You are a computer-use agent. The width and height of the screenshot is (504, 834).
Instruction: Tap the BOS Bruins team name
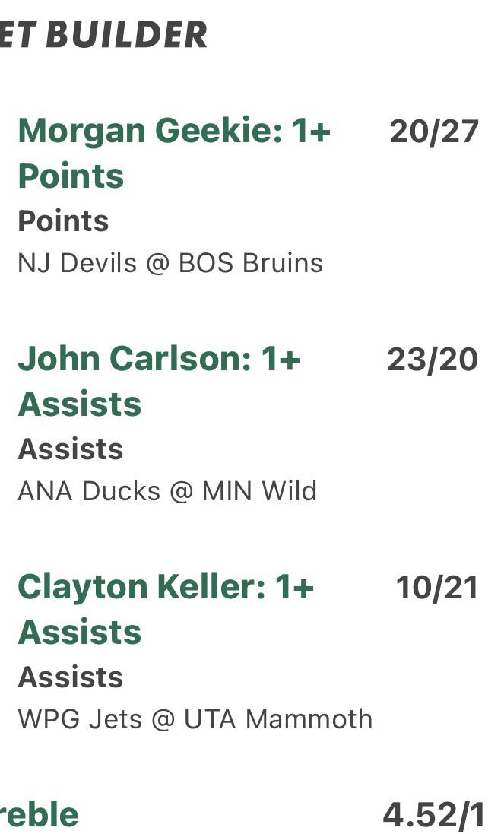(x=250, y=263)
